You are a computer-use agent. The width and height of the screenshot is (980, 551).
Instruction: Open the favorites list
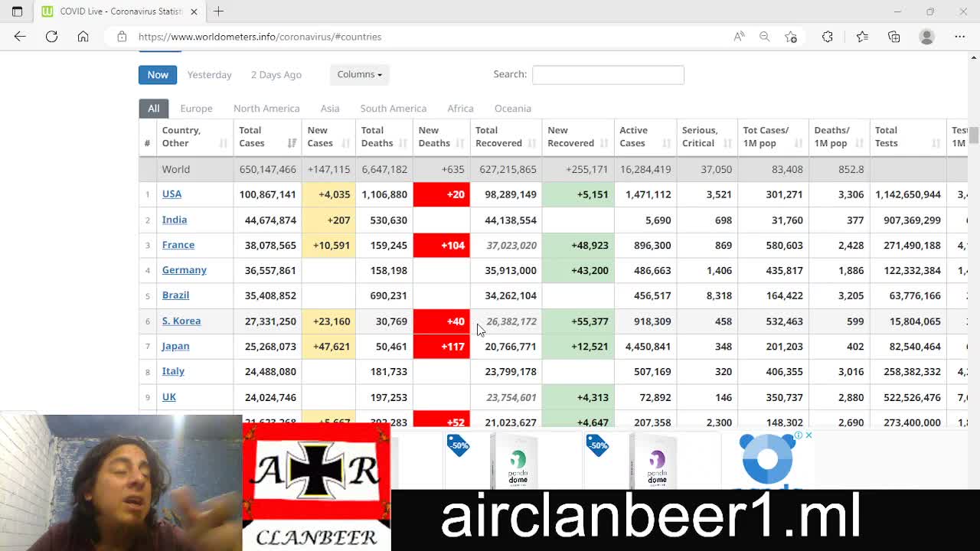pyautogui.click(x=862, y=37)
